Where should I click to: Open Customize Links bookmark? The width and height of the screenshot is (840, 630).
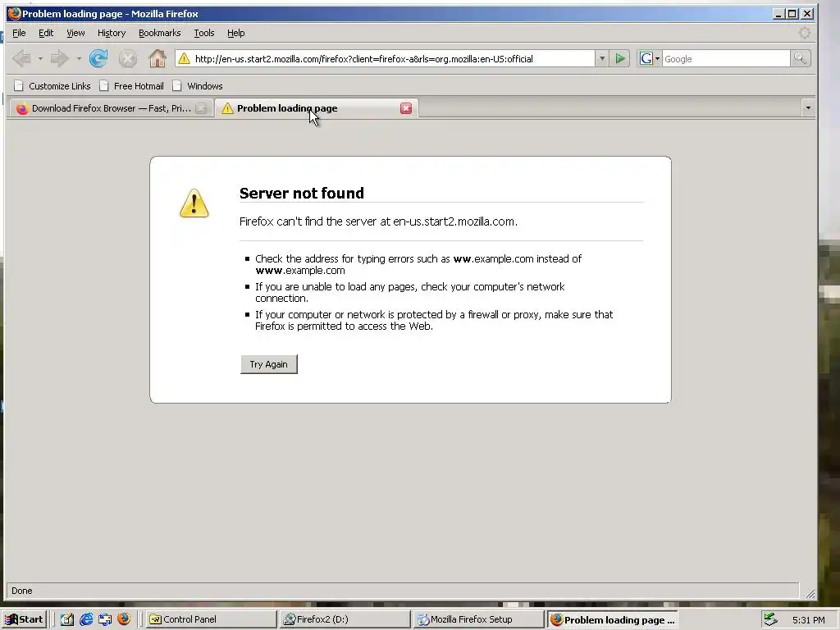click(x=52, y=85)
